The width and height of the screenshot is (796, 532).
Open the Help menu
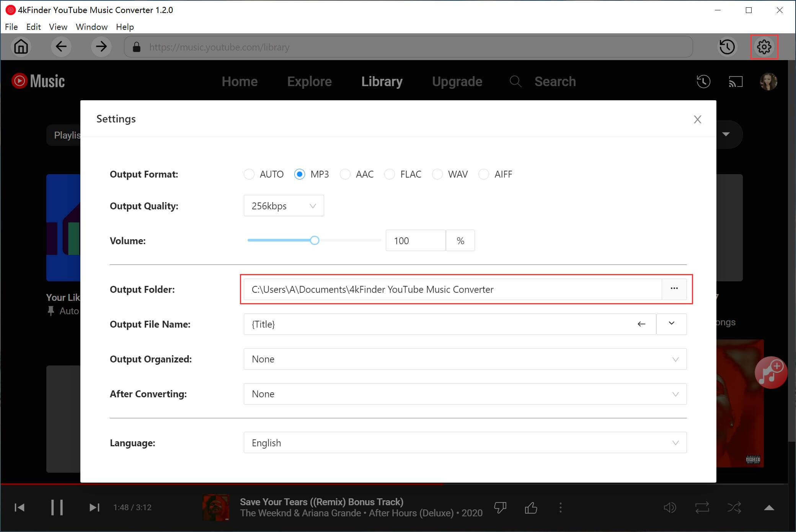125,27
